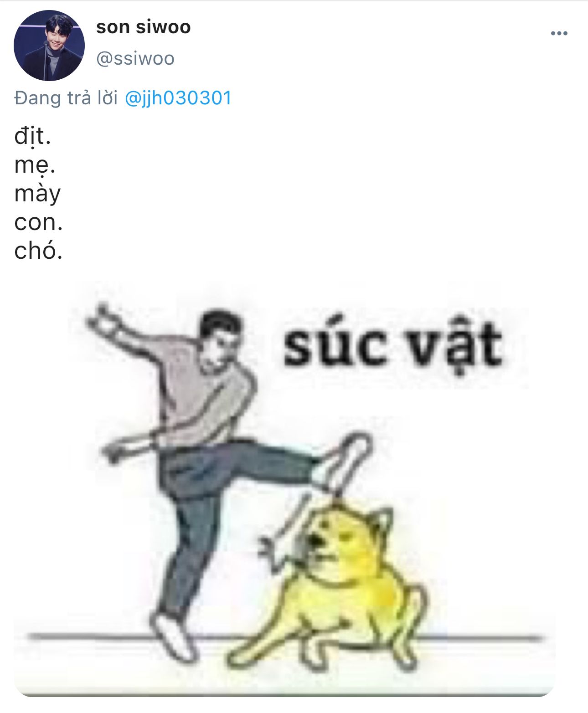This screenshot has height=713, width=588.
Task: Select the tweet line 'chó.'
Action: (x=38, y=251)
